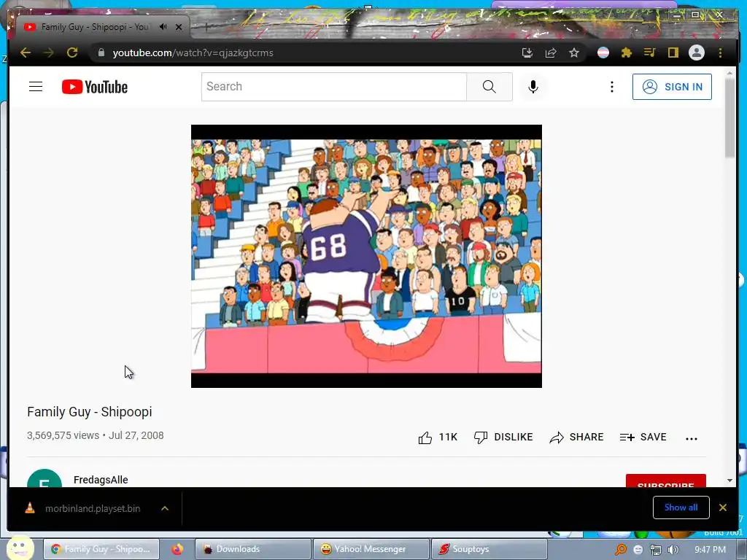Click the 9:47 PM clock
This screenshot has width=747, height=560.
tap(710, 550)
